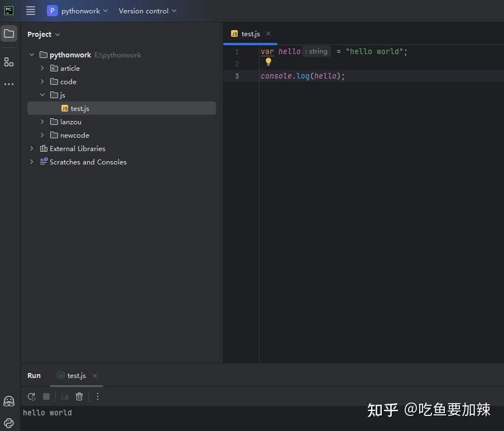Switch to the test.js editor tab
The image size is (504, 431).
click(249, 33)
